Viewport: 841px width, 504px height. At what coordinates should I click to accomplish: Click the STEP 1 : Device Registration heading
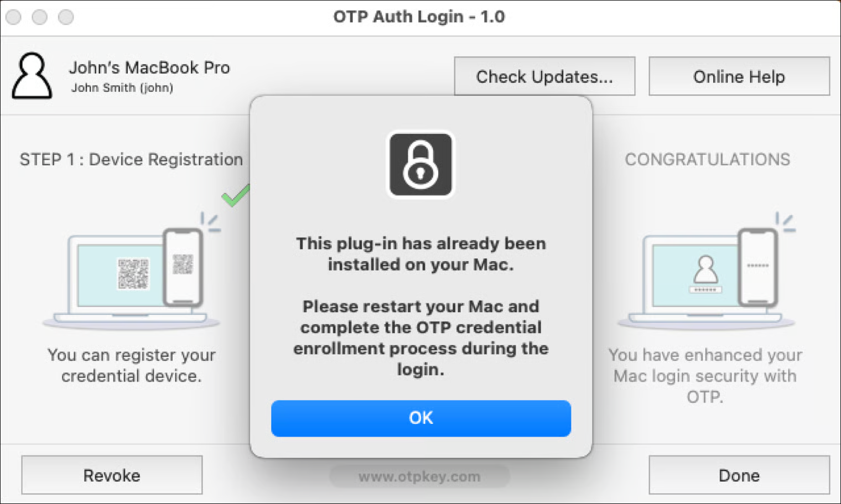131,159
